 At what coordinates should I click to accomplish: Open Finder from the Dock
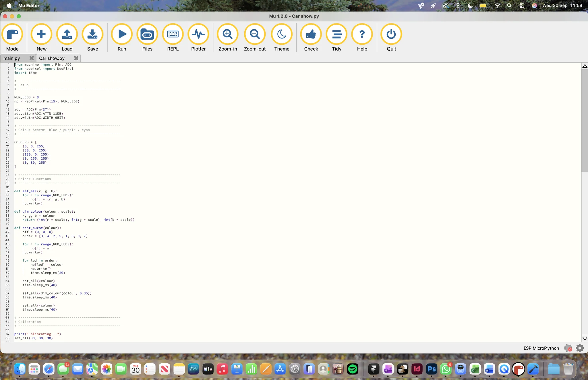(20, 369)
